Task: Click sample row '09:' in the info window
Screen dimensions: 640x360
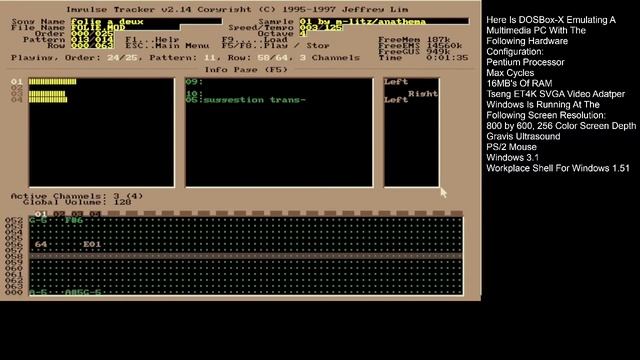Action: (x=194, y=82)
